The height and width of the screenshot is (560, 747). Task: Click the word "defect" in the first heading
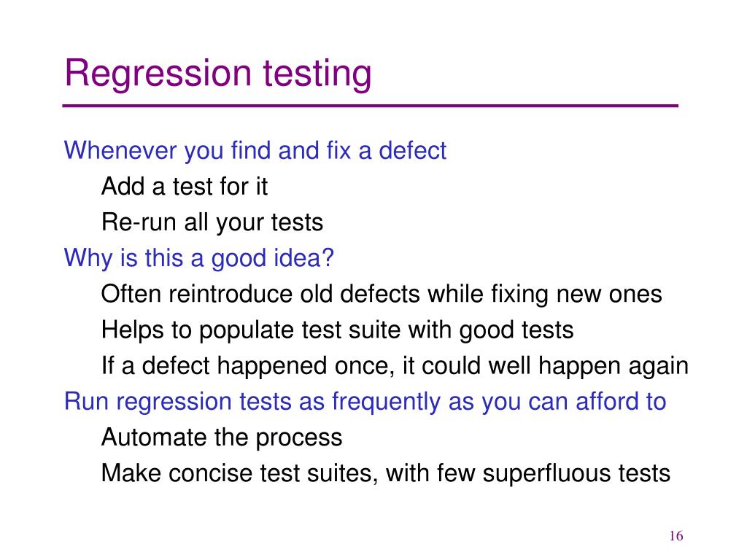click(413, 151)
